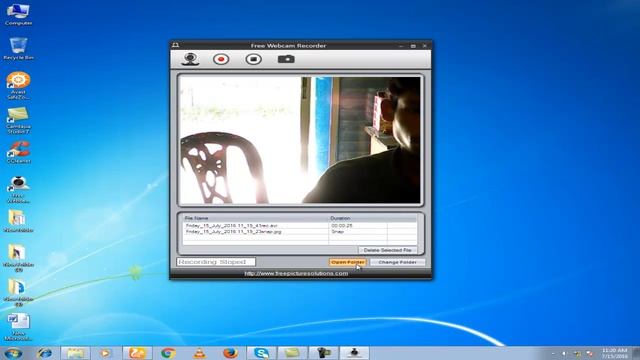Viewport: 640px width, 360px height.
Task: Take a snapshot with the camera icon
Action: tap(286, 59)
